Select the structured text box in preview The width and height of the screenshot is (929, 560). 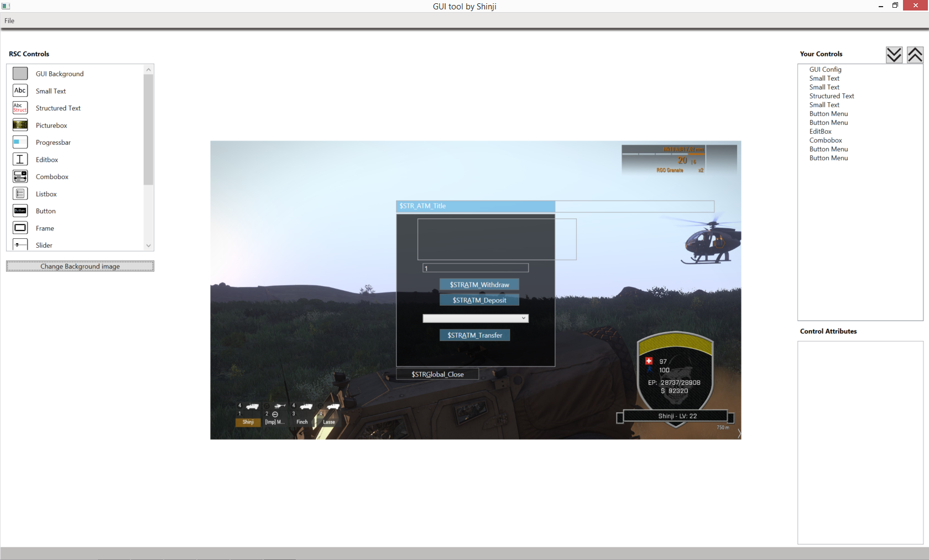click(x=497, y=239)
